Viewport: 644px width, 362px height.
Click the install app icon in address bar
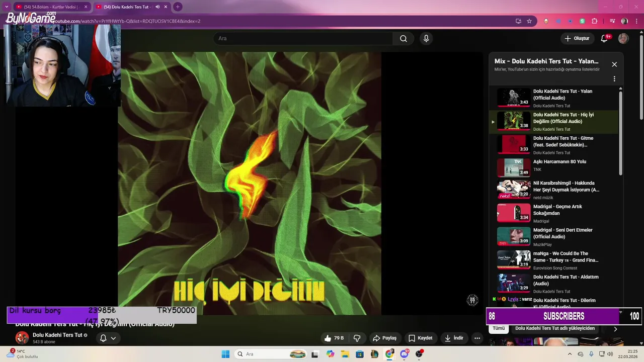[x=518, y=21]
